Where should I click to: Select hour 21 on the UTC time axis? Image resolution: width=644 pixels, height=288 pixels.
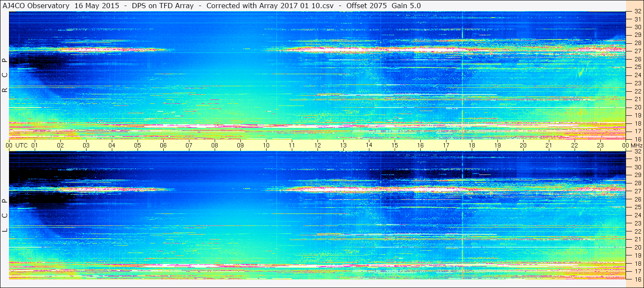pyautogui.click(x=549, y=145)
